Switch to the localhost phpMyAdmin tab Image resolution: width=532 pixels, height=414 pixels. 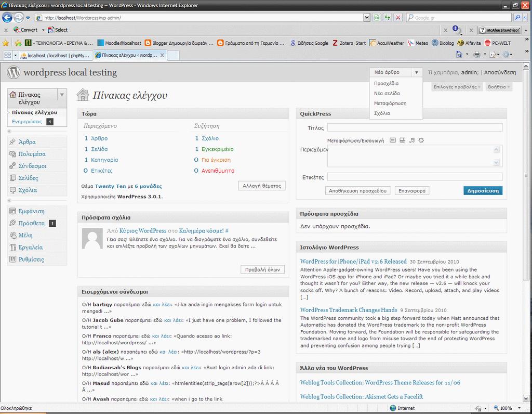click(x=56, y=55)
